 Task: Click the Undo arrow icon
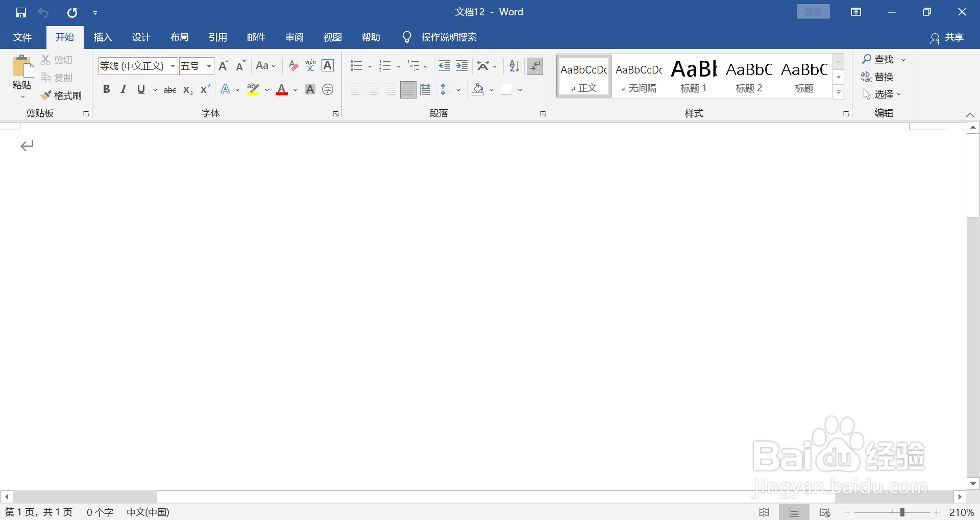pyautogui.click(x=43, y=12)
